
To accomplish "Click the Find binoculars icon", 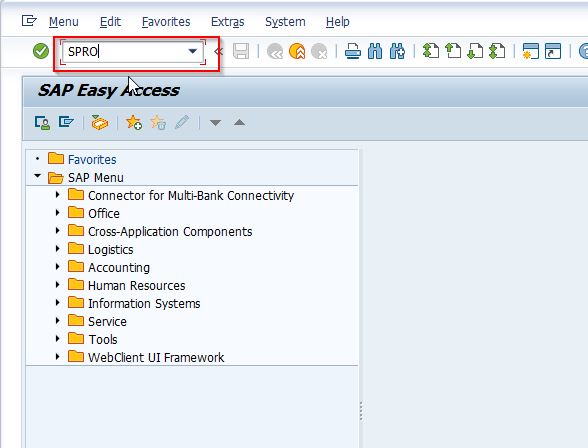I will (x=375, y=51).
